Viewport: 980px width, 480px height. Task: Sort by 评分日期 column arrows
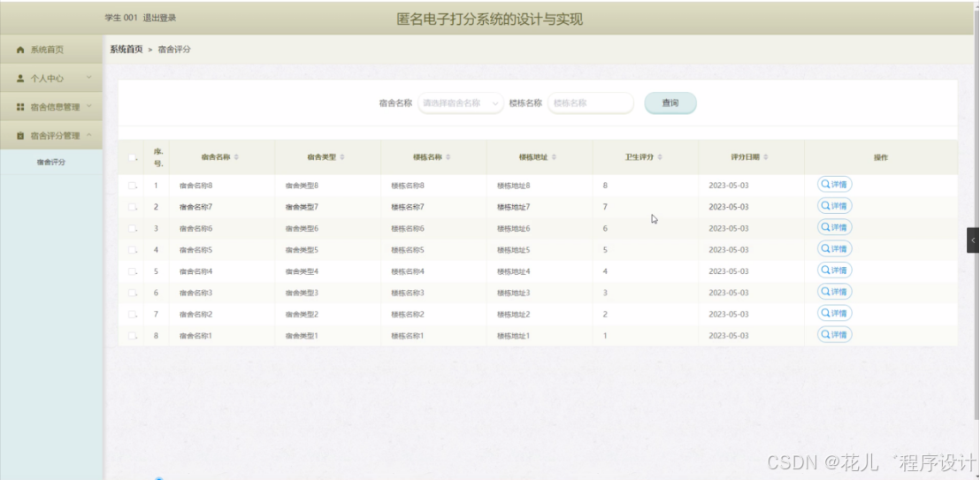point(766,156)
